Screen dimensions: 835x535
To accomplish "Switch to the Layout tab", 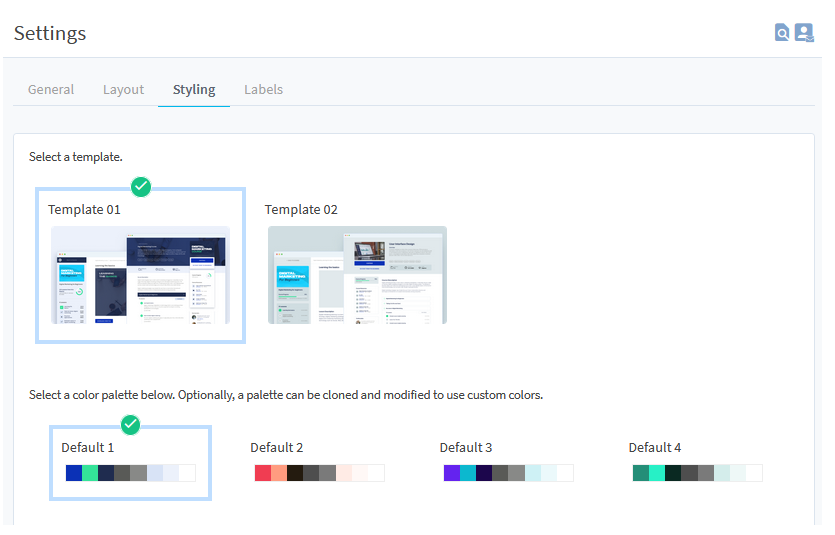I will click(x=124, y=89).
